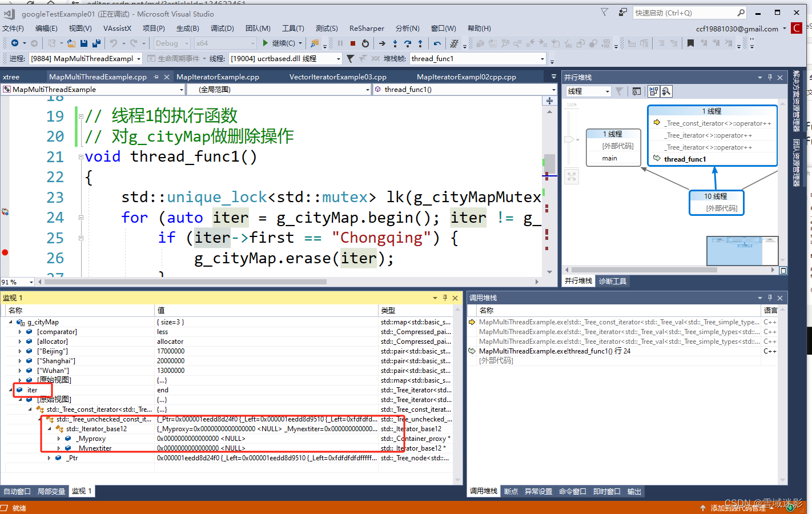Viewport: 812px width, 514px height.
Task: Open the ReSharper menu
Action: coord(367,28)
